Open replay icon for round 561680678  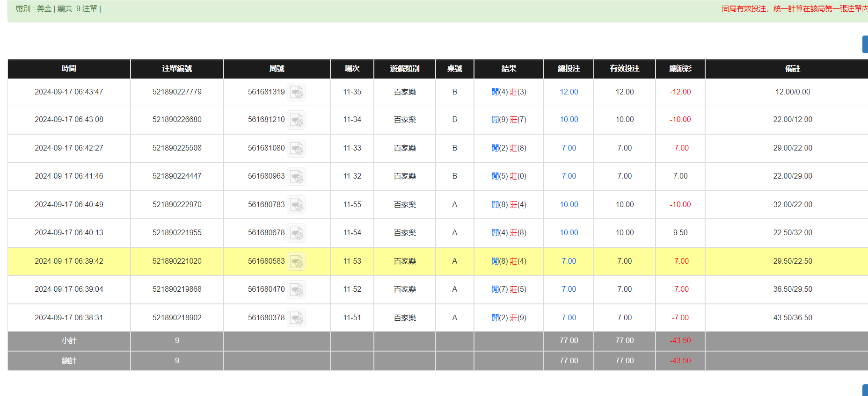click(x=296, y=233)
